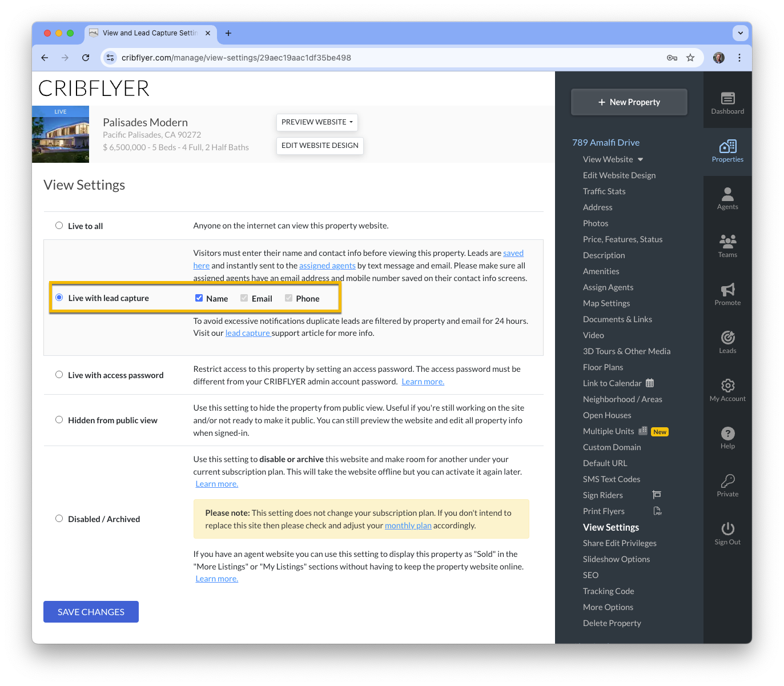Open Assign Agents in sidebar menu

608,287
